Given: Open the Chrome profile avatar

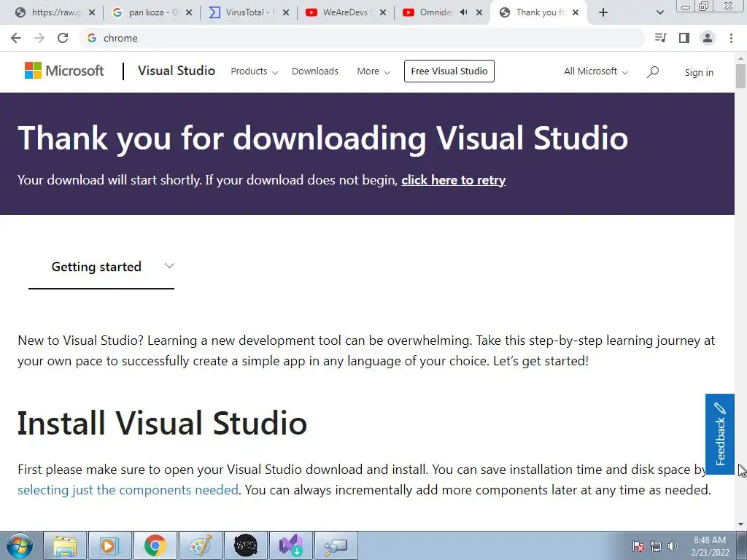Looking at the screenshot, I should (x=708, y=38).
